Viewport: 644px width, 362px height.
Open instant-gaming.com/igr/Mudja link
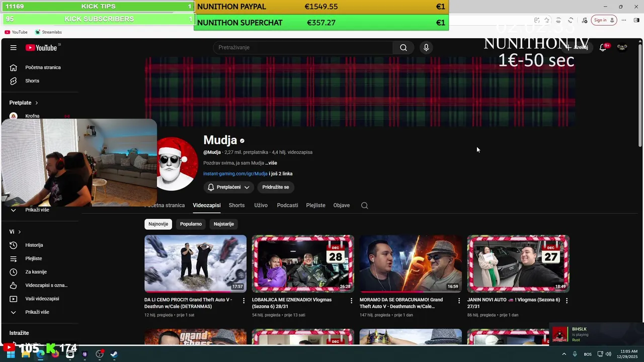coord(235,173)
